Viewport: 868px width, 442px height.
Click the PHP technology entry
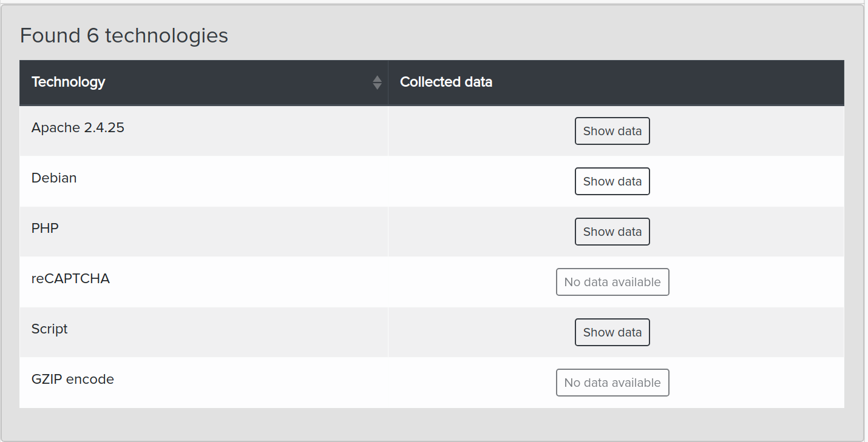[45, 229]
